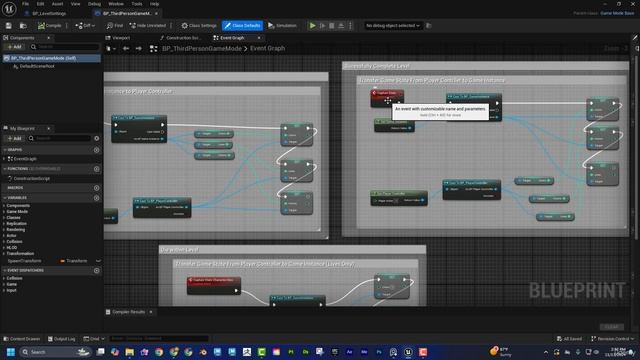
Task: Open File Explorer from taskbar
Action: pyautogui.click(x=130, y=352)
